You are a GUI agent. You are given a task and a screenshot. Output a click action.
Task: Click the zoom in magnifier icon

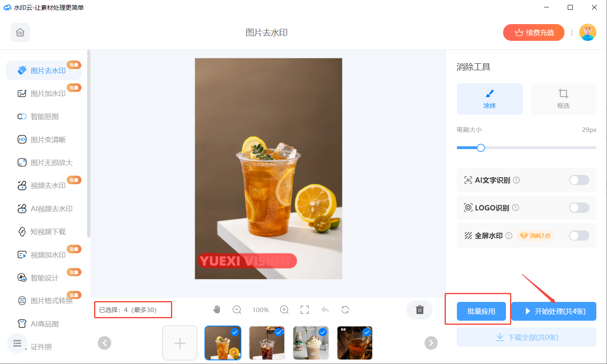(x=284, y=310)
